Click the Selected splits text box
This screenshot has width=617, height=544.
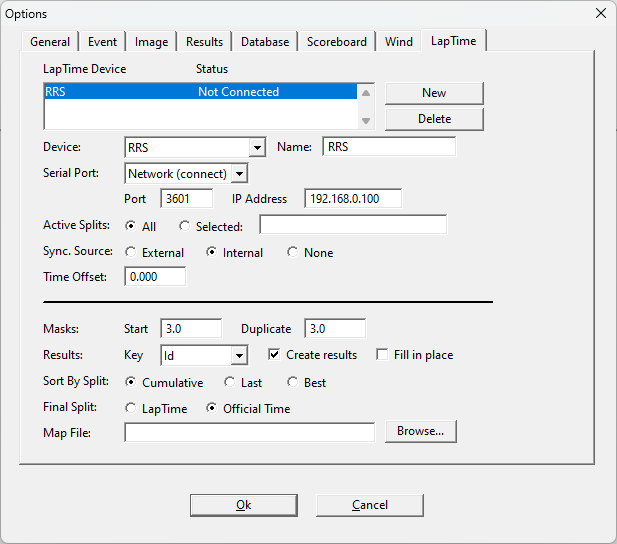(x=353, y=225)
